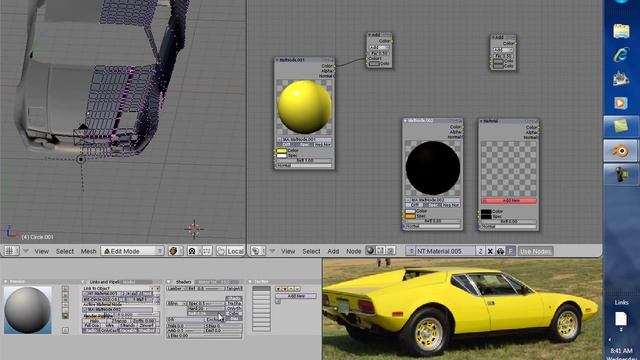This screenshot has height=360, width=640.
Task: Select the texture nodes icon
Action: [391, 251]
